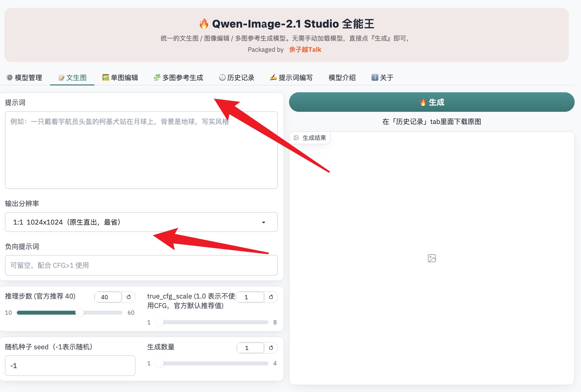The height and width of the screenshot is (392, 581).
Task: Open the 模型管理 tab
Action: pyautogui.click(x=24, y=78)
